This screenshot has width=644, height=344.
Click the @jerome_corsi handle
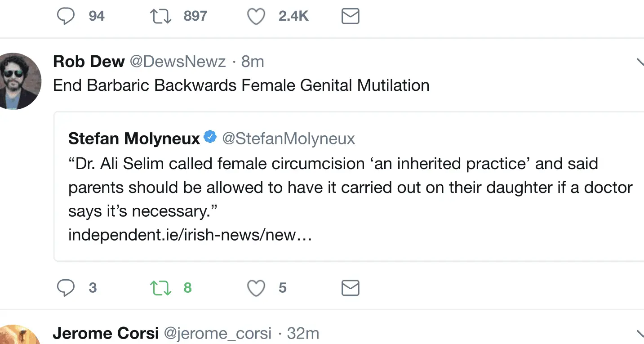pyautogui.click(x=218, y=334)
